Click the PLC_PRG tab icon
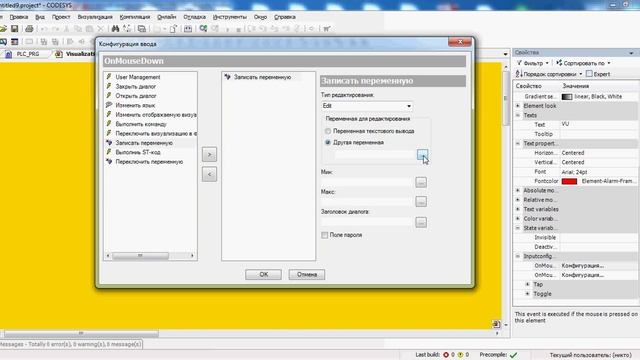640x360 pixels. pyautogui.click(x=8, y=54)
